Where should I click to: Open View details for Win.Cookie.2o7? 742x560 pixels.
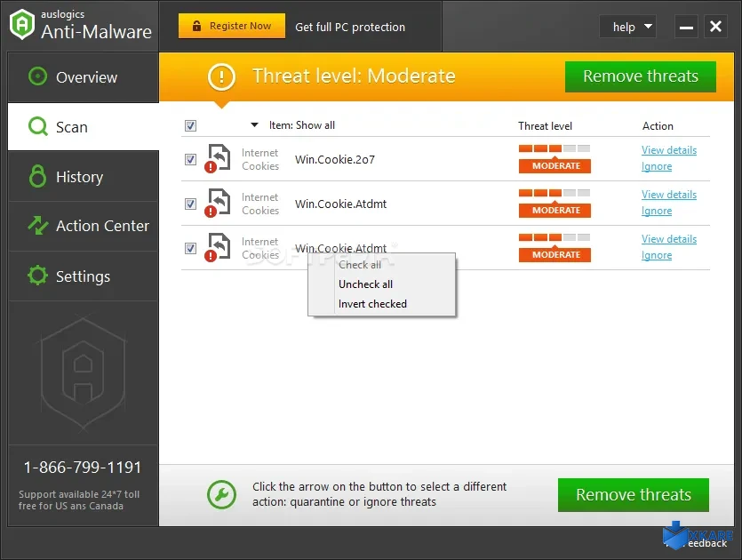coord(668,150)
